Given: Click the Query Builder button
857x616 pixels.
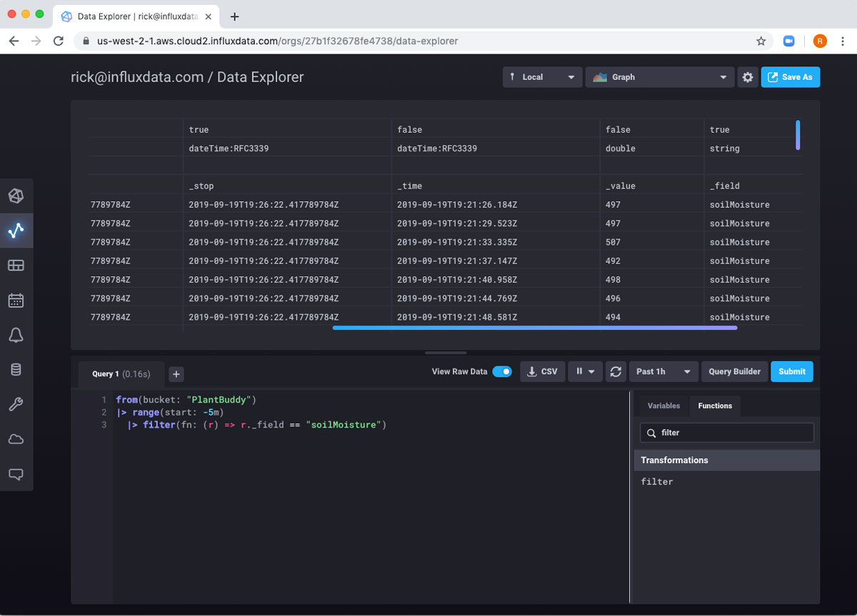Looking at the screenshot, I should [734, 371].
